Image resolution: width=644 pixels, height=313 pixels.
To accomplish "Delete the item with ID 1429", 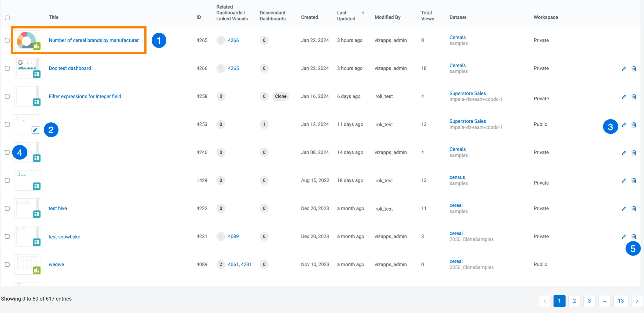I will pyautogui.click(x=634, y=181).
